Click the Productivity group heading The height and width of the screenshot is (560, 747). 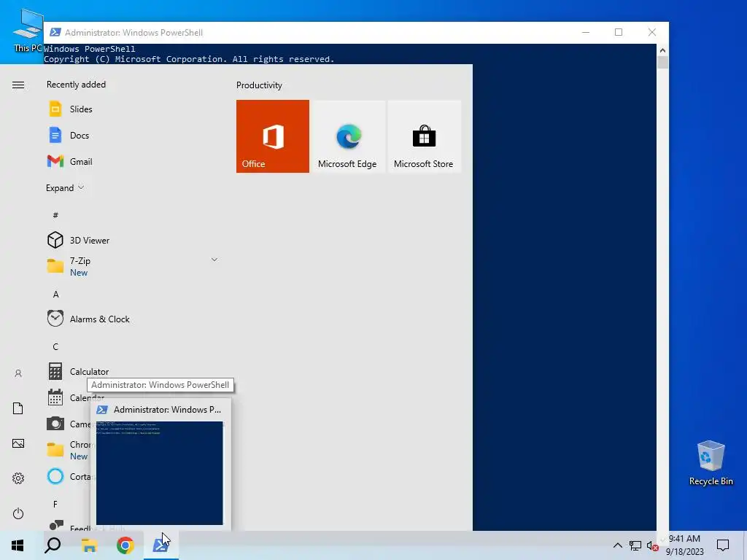click(x=259, y=85)
